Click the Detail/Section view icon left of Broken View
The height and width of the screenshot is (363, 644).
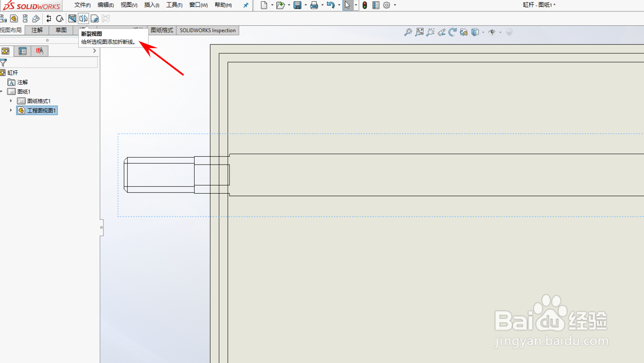[x=73, y=18]
